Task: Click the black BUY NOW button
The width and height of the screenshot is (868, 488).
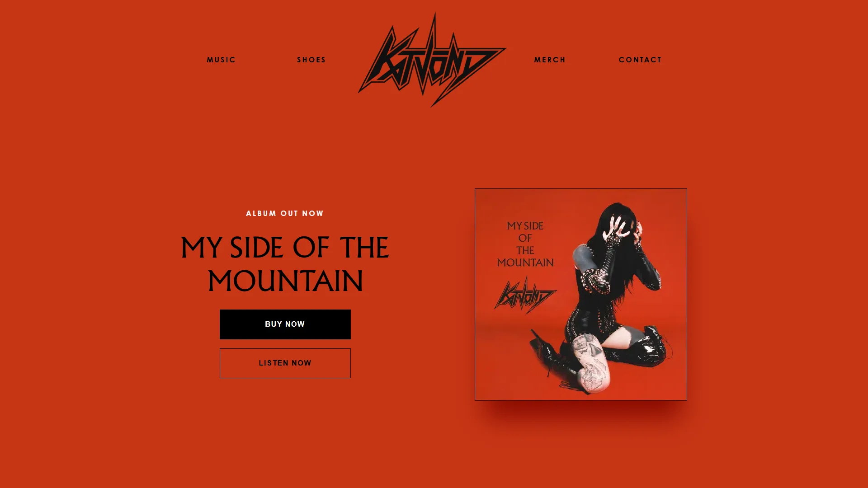Action: coord(285,324)
